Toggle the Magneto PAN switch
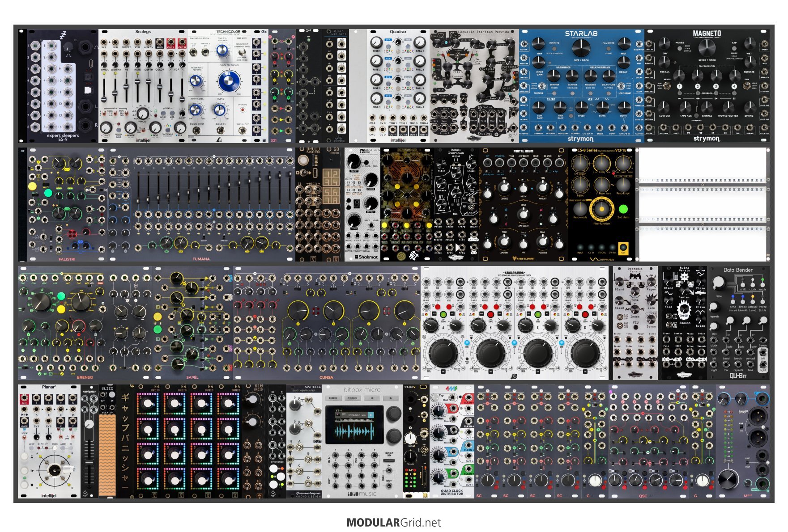Viewport: 788px width, 532px height. coord(746,86)
